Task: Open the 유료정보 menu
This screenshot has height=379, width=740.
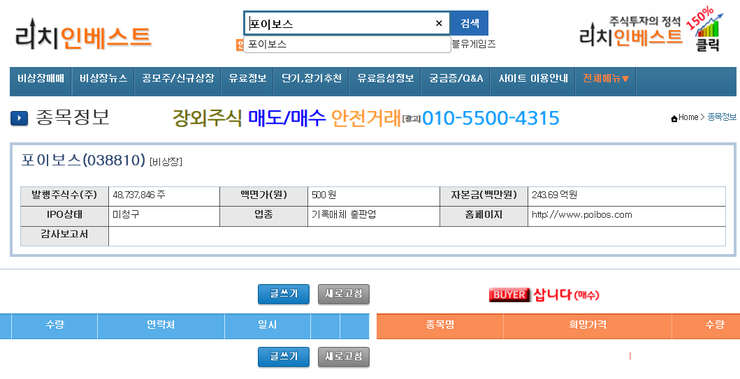Action: [247, 78]
